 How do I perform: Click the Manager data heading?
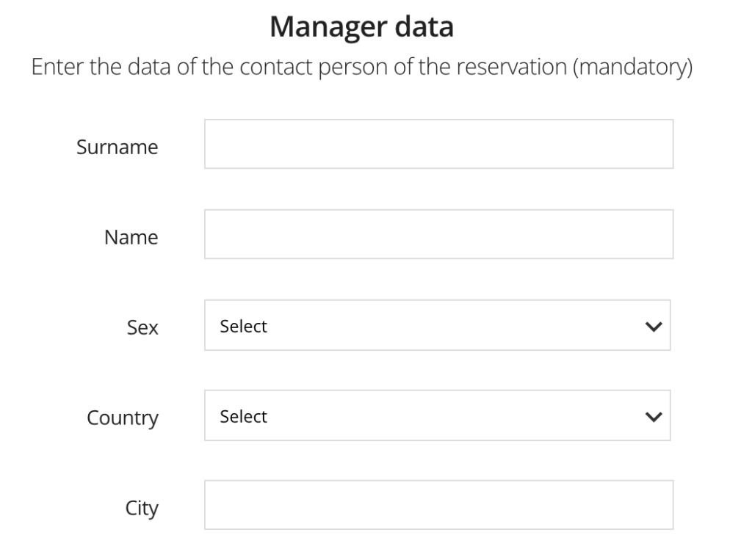361,28
